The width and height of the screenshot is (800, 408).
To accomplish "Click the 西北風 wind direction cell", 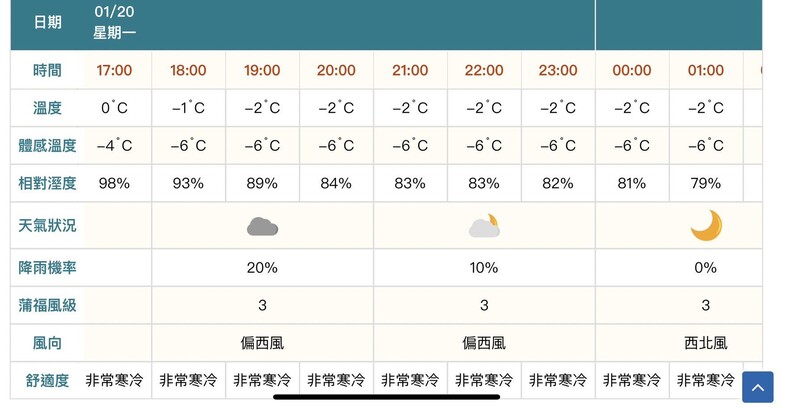I will tap(706, 343).
